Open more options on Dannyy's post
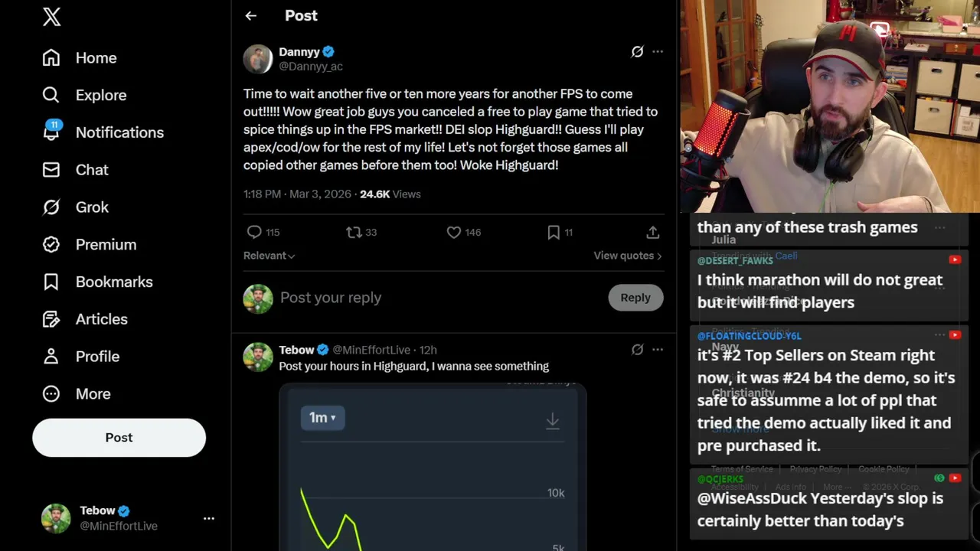The width and height of the screenshot is (980, 551). pos(658,51)
